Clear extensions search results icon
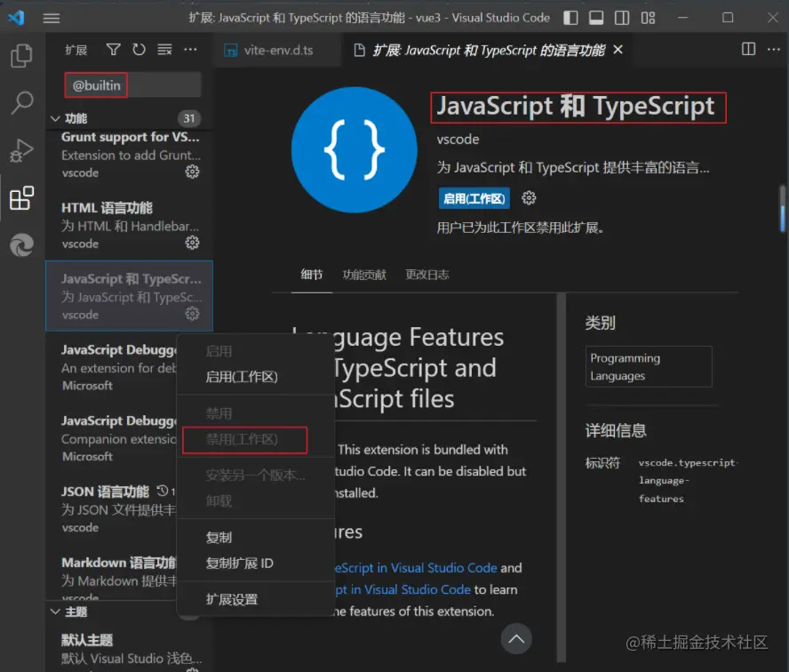 pyautogui.click(x=164, y=49)
